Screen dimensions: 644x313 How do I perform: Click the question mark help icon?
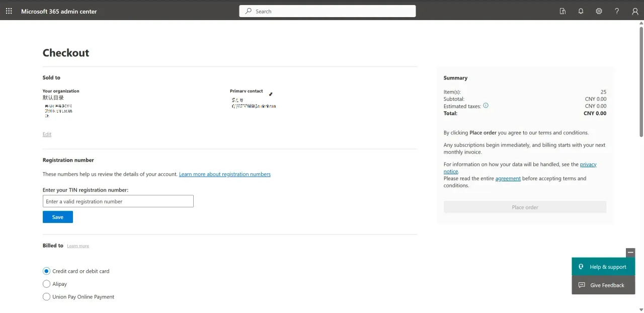coord(617,11)
